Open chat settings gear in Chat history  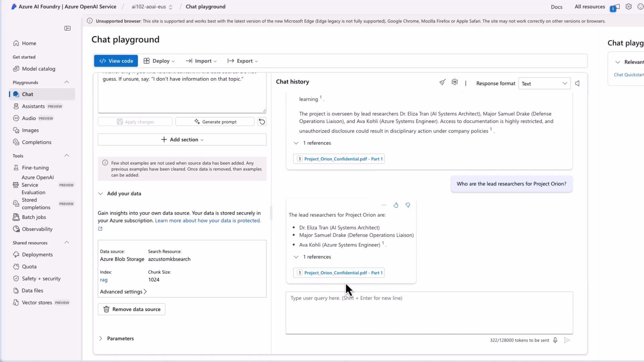point(454,82)
